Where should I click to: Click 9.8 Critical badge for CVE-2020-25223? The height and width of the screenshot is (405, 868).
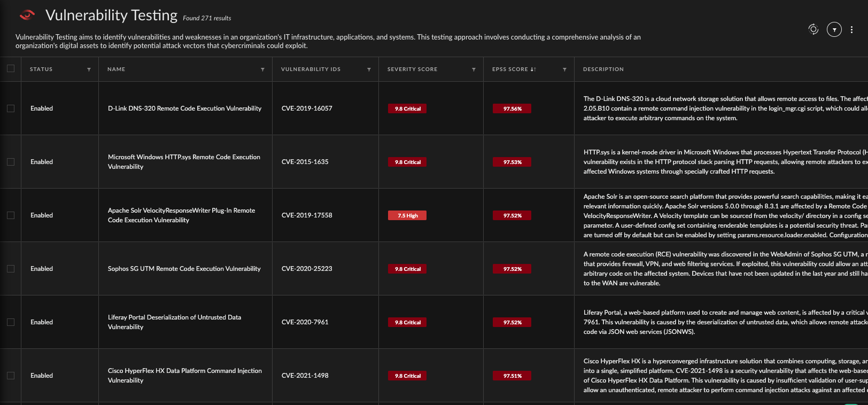[407, 269]
